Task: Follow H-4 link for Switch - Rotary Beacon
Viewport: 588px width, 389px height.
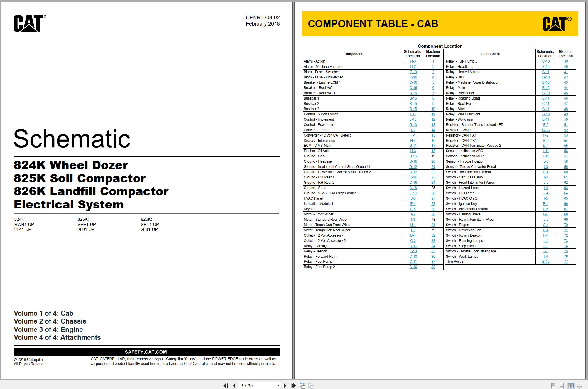Action: pos(545,235)
